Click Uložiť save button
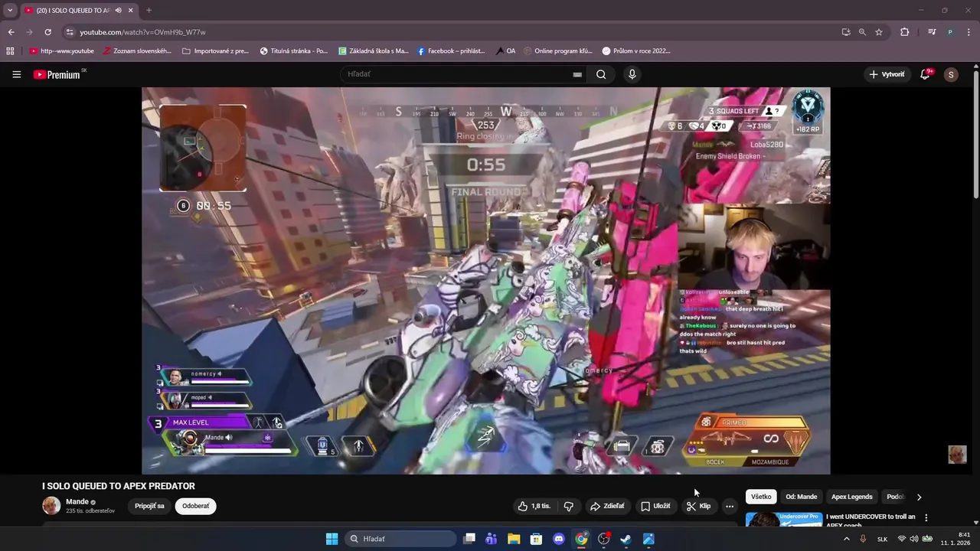The image size is (980, 551). [655, 506]
